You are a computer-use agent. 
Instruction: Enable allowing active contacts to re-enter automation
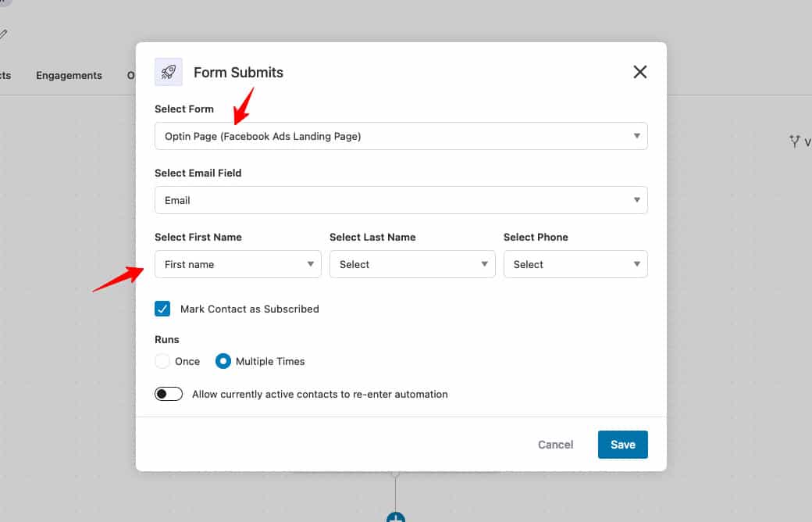168,393
